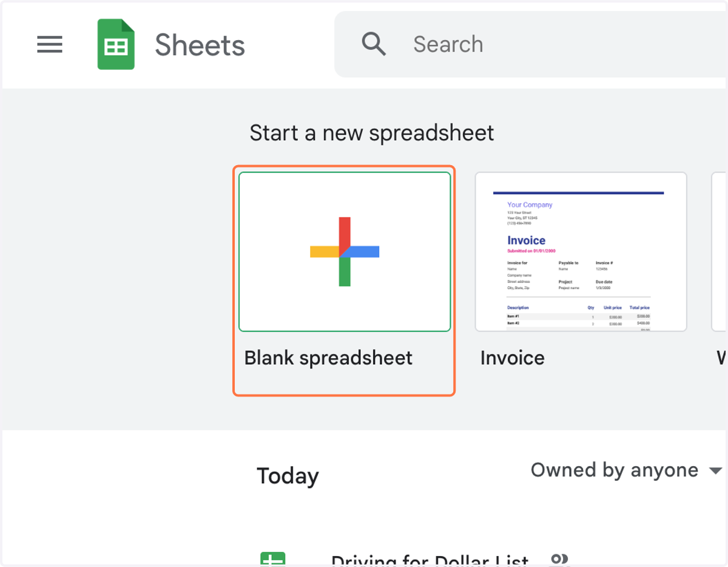Image resolution: width=728 pixels, height=567 pixels.
Task: Open the Invoice template thumbnail
Action: coord(581,252)
